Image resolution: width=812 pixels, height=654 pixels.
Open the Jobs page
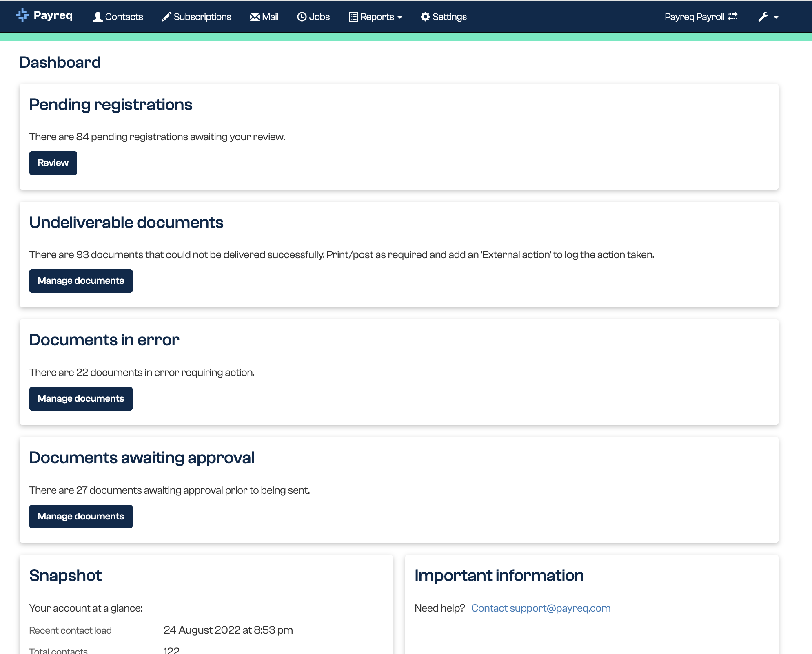[x=319, y=17]
